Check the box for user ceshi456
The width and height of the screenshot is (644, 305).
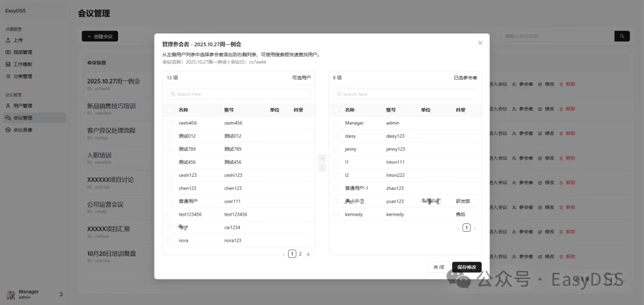170,123
